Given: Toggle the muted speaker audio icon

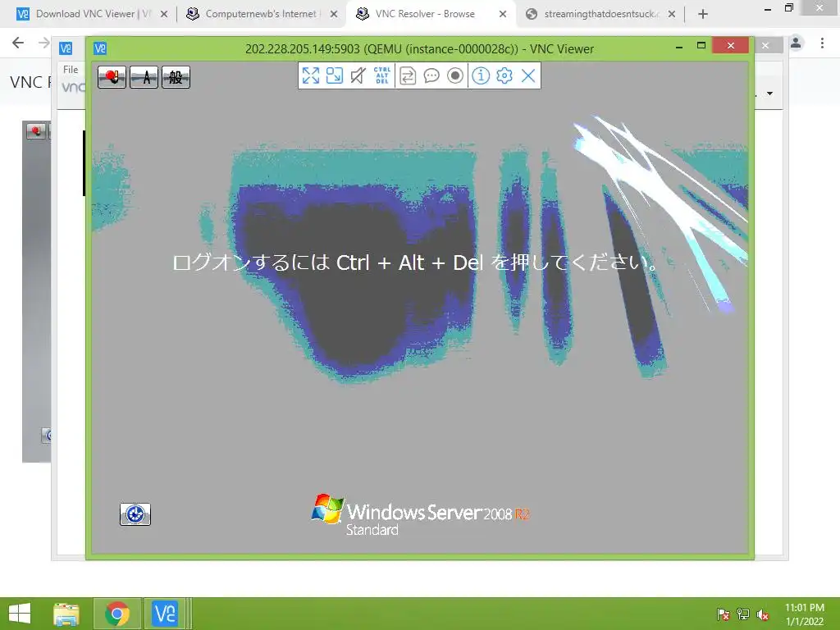Looking at the screenshot, I should coord(358,75).
